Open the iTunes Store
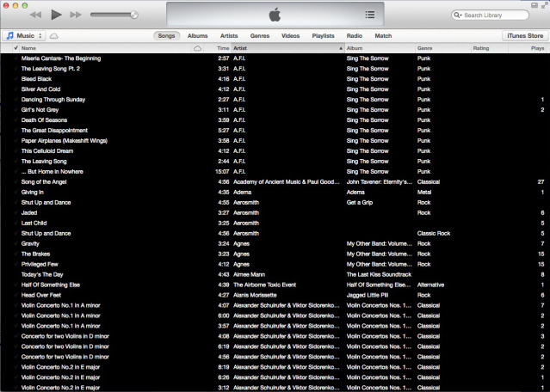Image resolution: width=550 pixels, height=392 pixels. coord(525,36)
